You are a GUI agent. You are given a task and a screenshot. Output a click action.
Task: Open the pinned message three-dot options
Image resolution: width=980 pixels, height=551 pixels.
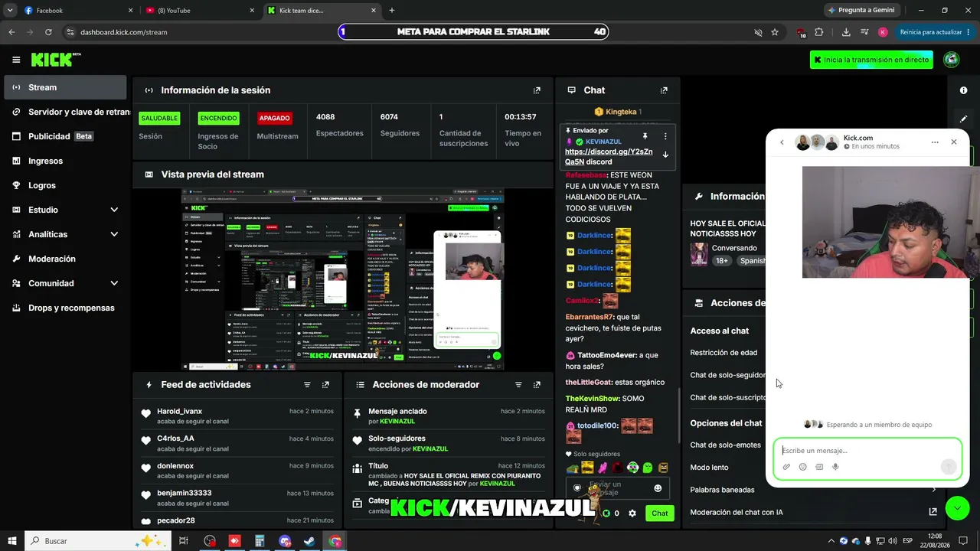coord(665,136)
